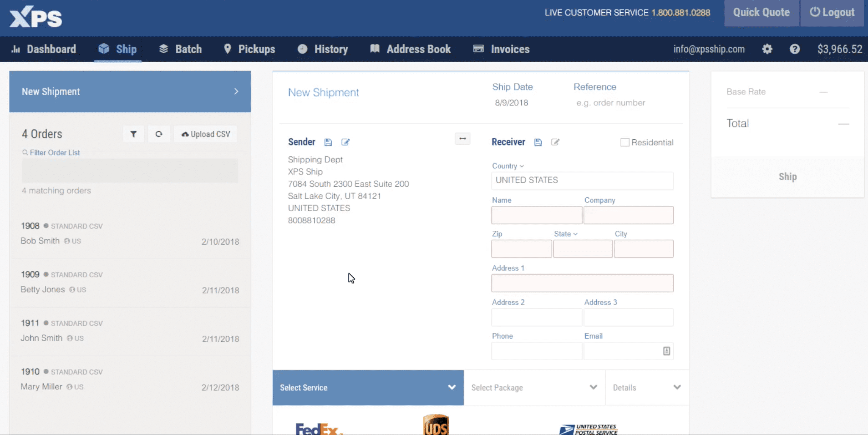
Task: Click the Ship button in the rate panel
Action: tap(788, 176)
